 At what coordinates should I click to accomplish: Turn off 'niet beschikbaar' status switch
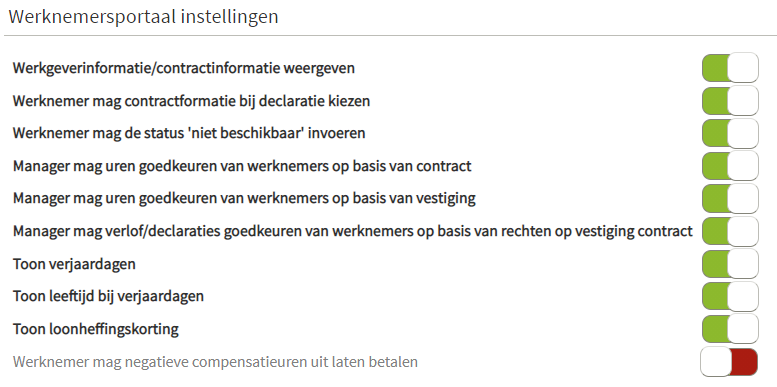click(730, 133)
